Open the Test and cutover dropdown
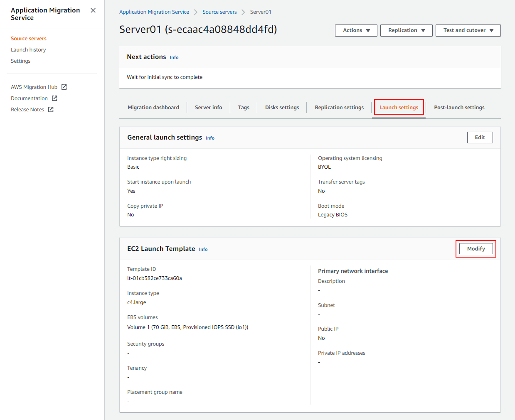 coord(468,30)
